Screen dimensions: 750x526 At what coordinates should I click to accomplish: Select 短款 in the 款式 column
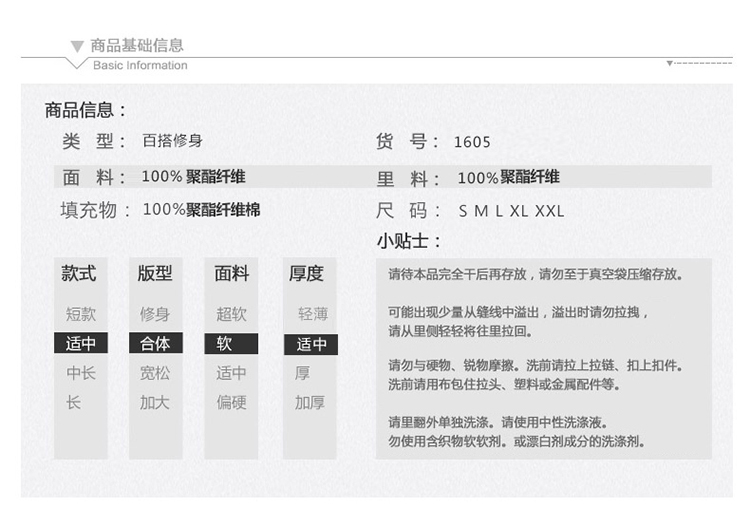(x=81, y=314)
